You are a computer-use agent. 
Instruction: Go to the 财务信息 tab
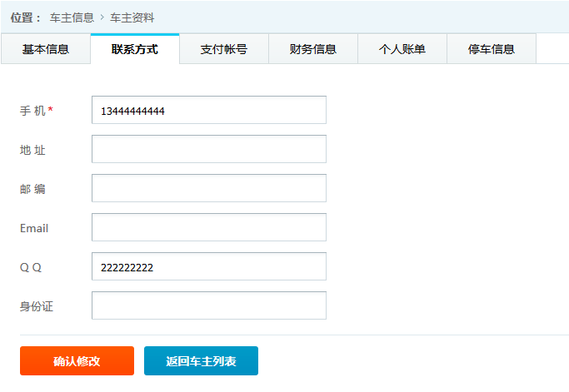[312, 49]
